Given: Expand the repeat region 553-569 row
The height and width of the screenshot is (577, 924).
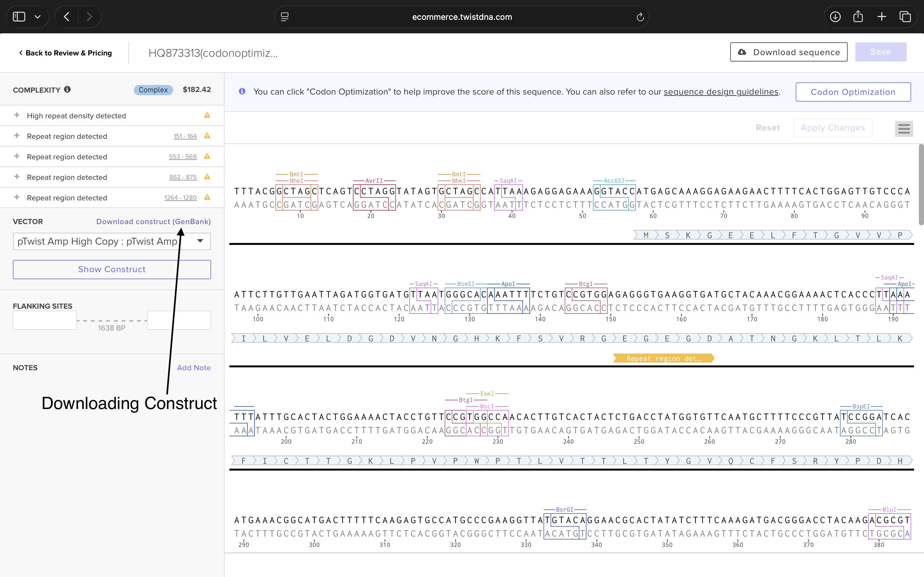Looking at the screenshot, I should click(17, 156).
